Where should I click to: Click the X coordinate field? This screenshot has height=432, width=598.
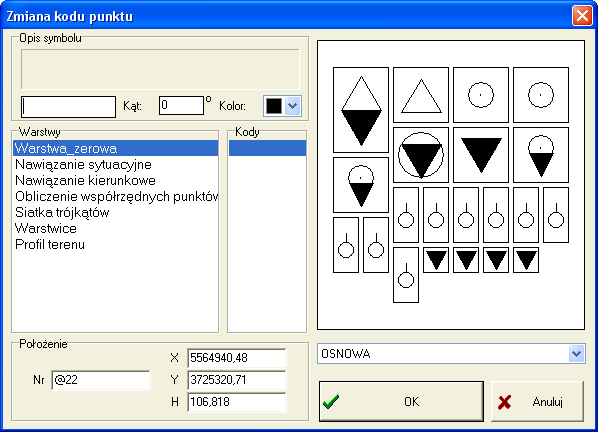click(236, 358)
